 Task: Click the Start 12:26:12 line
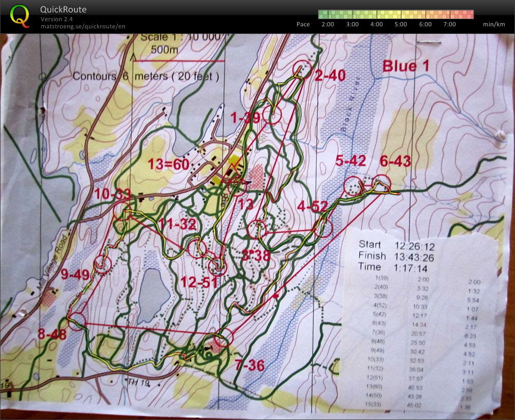[397, 246]
